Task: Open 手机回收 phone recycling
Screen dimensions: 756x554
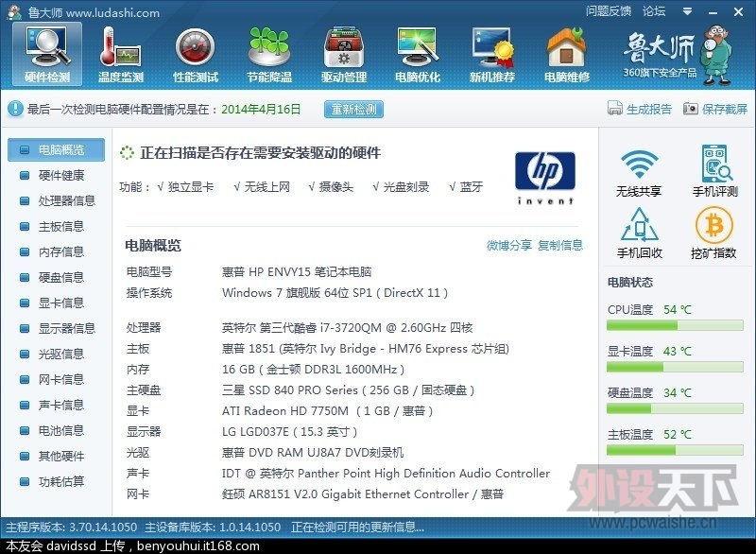Action: (x=640, y=234)
